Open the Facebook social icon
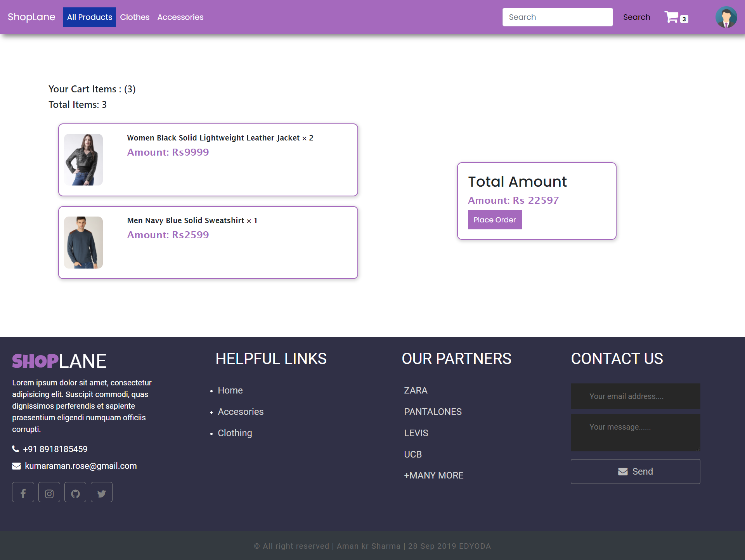745x560 pixels. pos(23,492)
